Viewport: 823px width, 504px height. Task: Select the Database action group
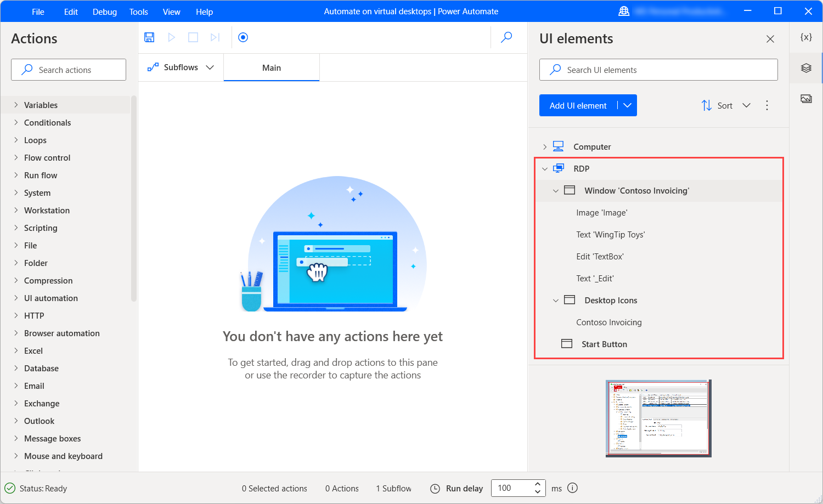pos(41,368)
